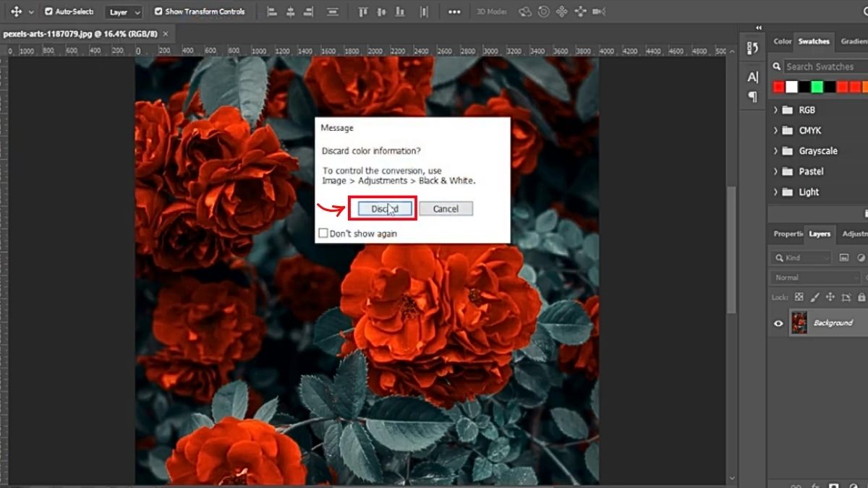This screenshot has height=488, width=868.
Task: Toggle adjustment layers filter icon
Action: [861, 257]
